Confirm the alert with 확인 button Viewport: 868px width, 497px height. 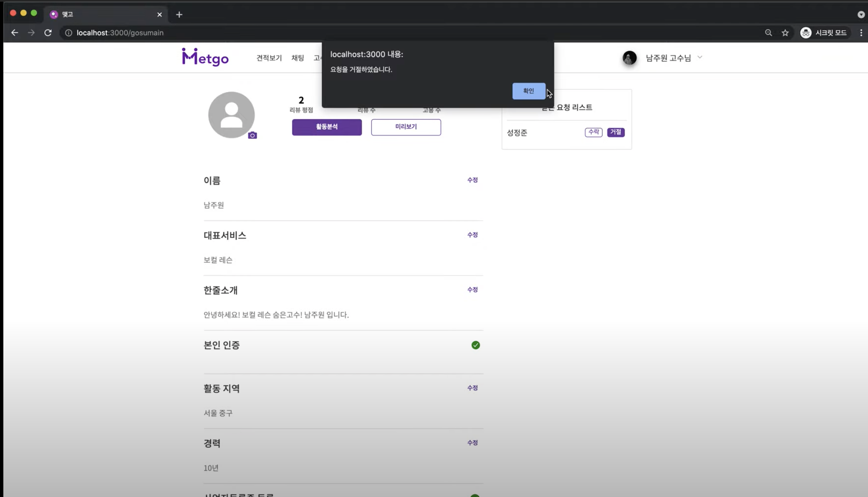529,91
